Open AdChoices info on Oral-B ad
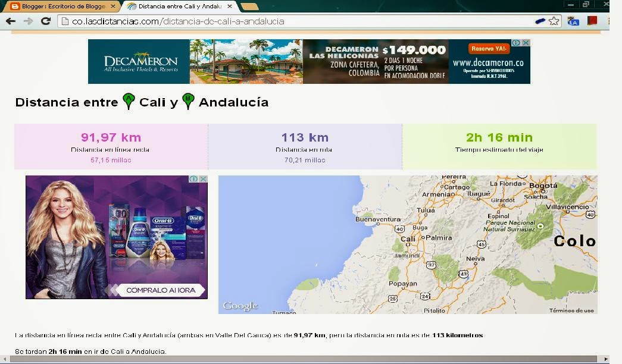 (x=193, y=179)
